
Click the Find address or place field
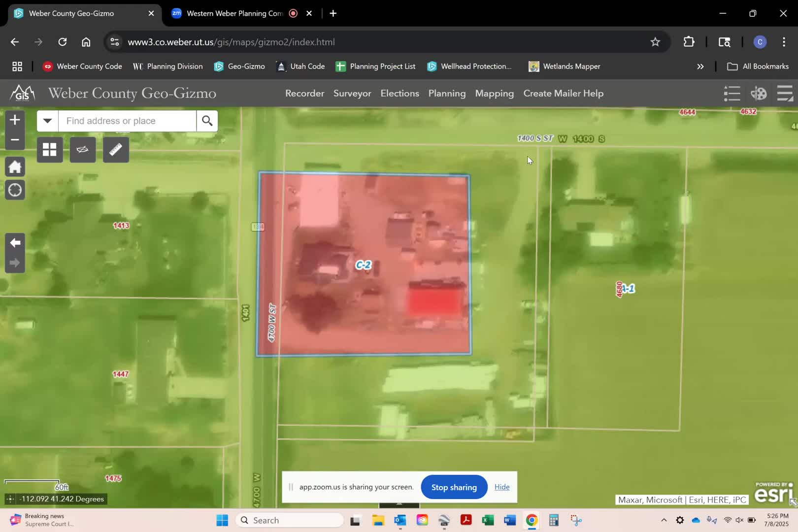(x=127, y=121)
